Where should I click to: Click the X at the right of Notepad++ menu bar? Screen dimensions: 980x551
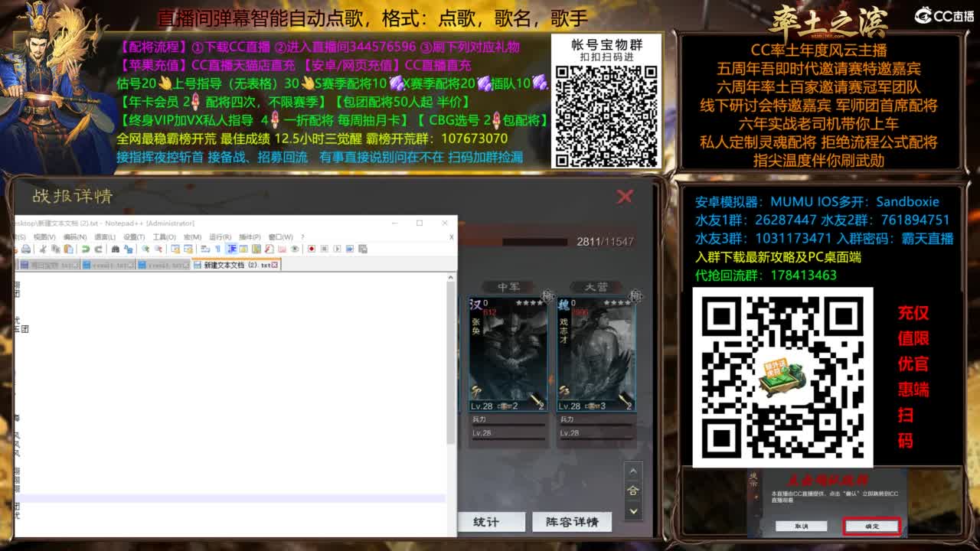point(452,237)
